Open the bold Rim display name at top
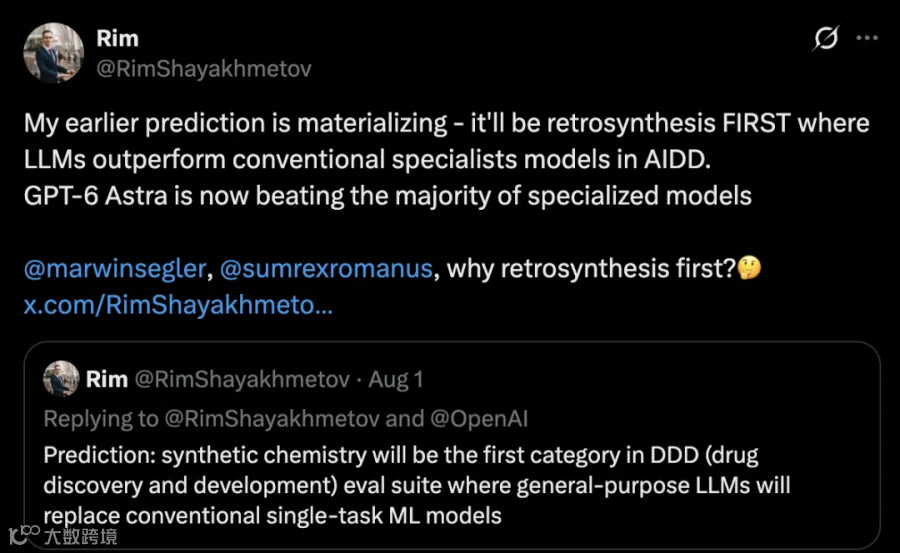The width and height of the screenshot is (900, 553). (118, 38)
